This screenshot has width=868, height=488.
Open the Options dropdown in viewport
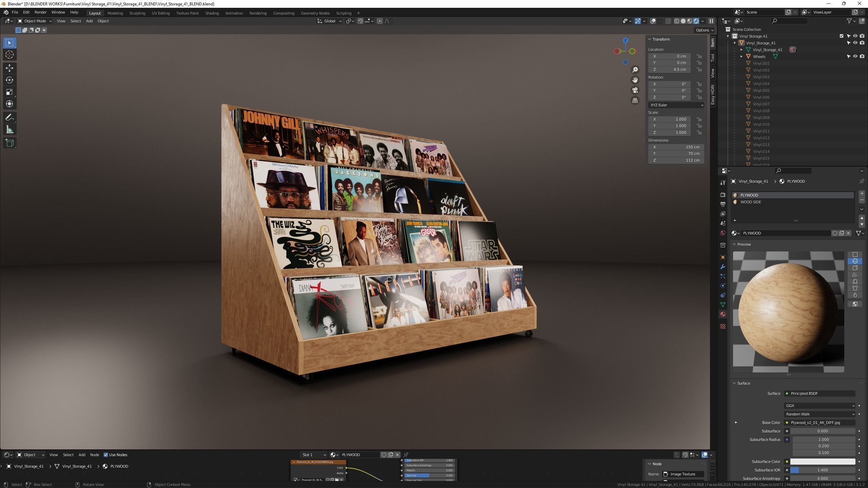coord(705,30)
